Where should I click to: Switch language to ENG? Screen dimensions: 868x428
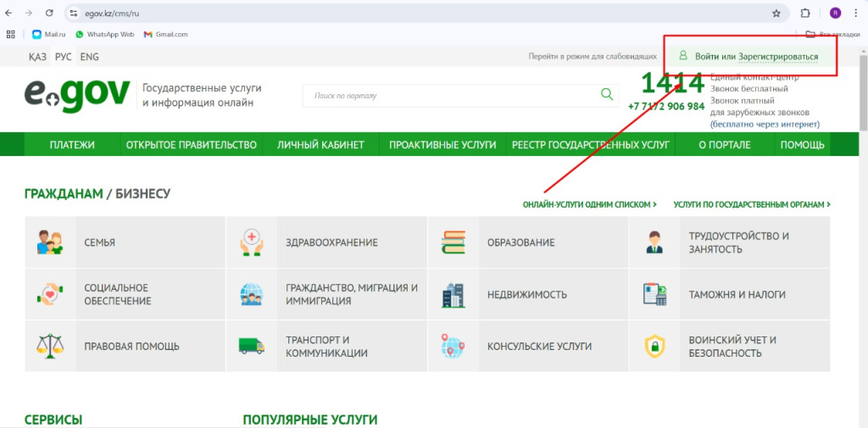coord(89,57)
